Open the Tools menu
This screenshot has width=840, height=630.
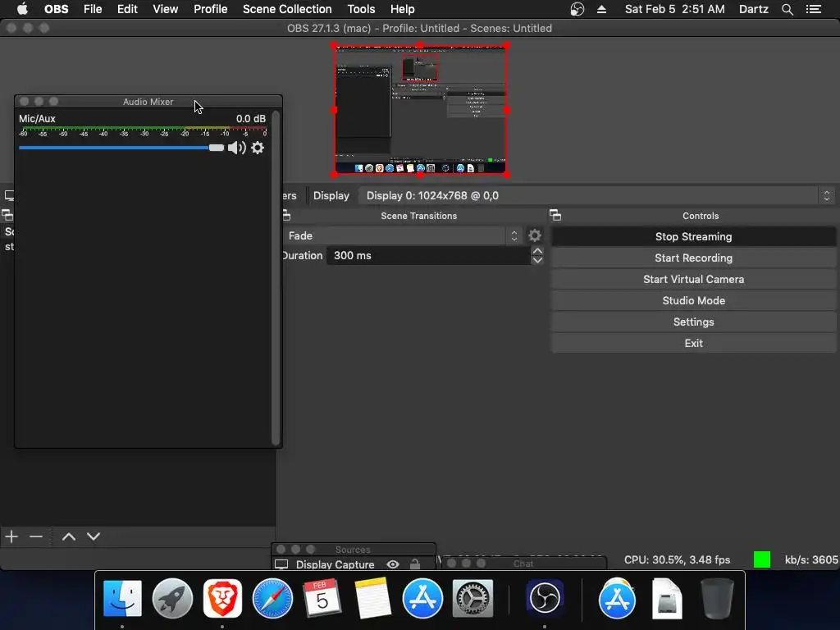(x=361, y=9)
